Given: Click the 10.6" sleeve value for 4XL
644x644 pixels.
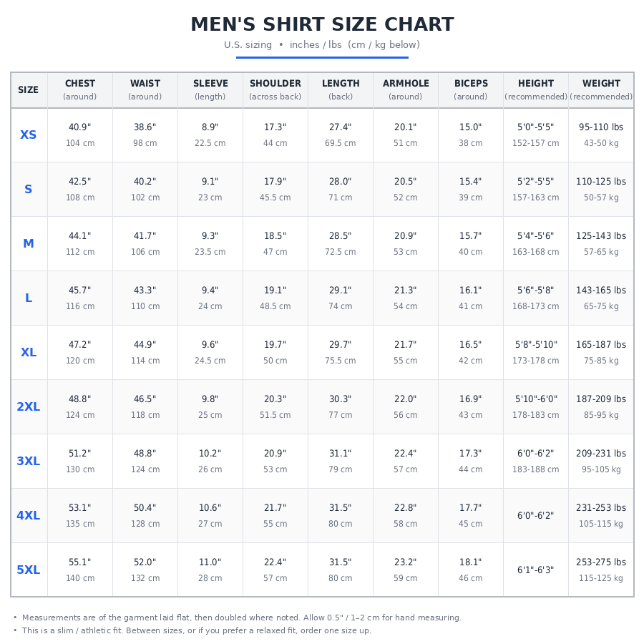Looking at the screenshot, I should [210, 508].
